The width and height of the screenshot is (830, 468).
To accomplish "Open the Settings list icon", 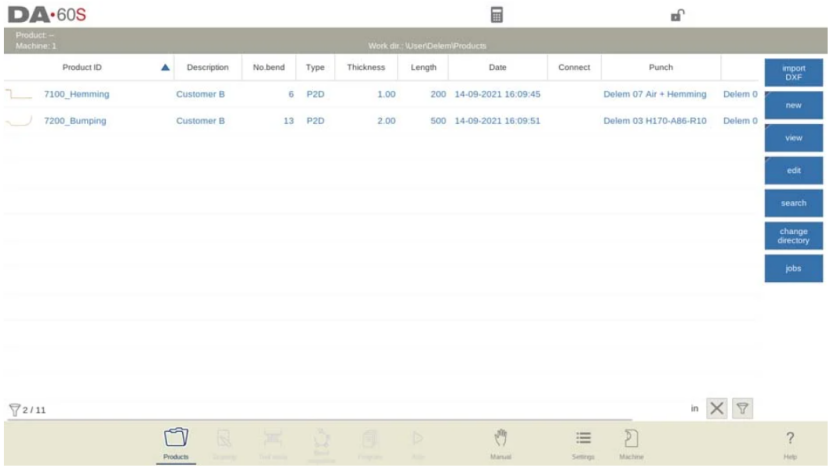I will pos(583,443).
